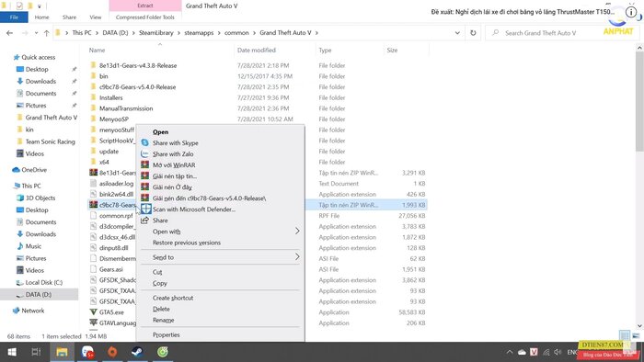
Task: Open File Explorer from the taskbar
Action: [62, 352]
